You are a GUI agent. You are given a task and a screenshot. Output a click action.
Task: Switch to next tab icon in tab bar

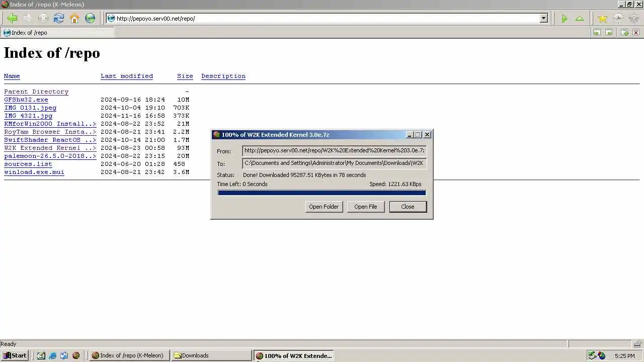(x=609, y=33)
